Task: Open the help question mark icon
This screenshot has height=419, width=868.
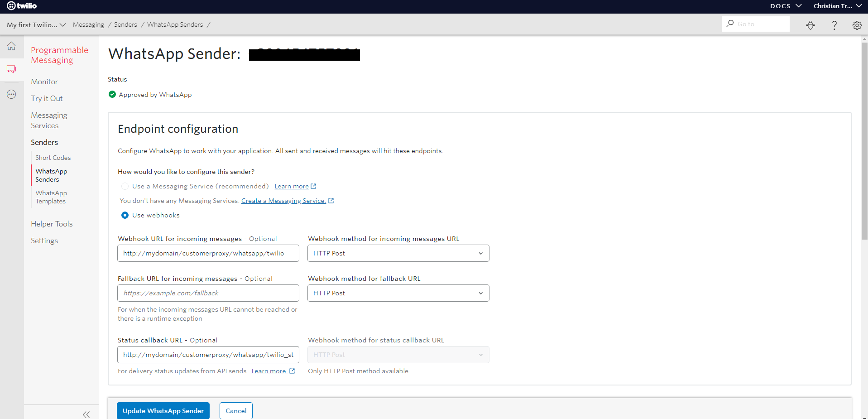Action: [x=834, y=25]
